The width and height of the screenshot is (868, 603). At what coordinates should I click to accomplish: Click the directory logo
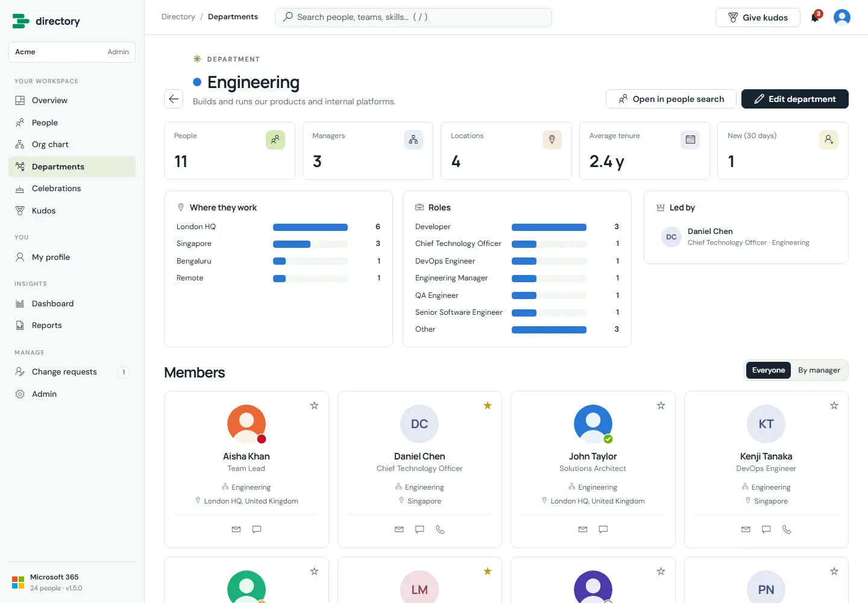(46, 21)
